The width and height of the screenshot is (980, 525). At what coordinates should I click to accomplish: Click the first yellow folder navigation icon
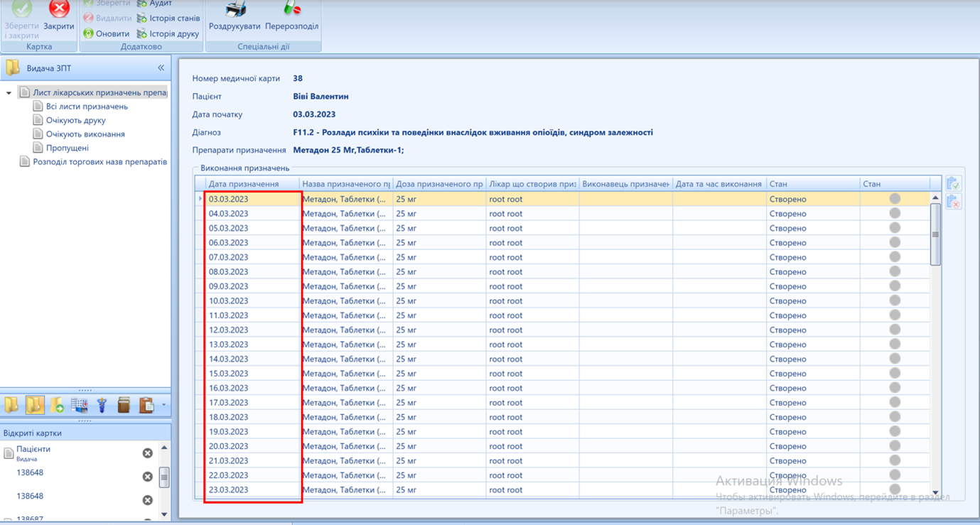(12, 405)
